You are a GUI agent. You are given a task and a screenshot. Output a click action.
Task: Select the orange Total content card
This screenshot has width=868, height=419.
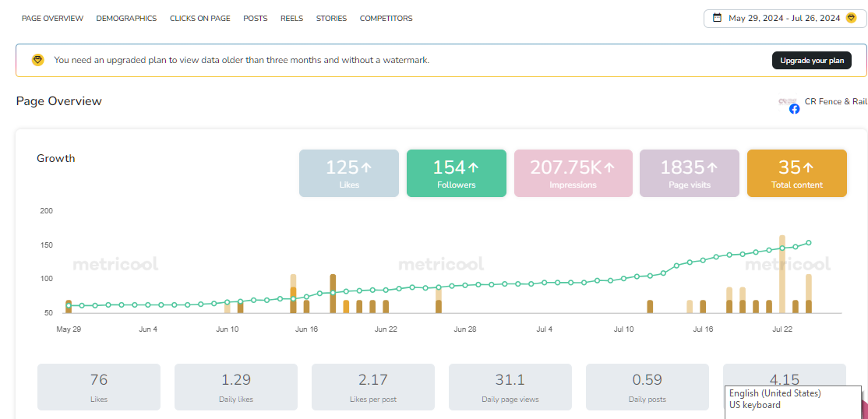coord(796,174)
